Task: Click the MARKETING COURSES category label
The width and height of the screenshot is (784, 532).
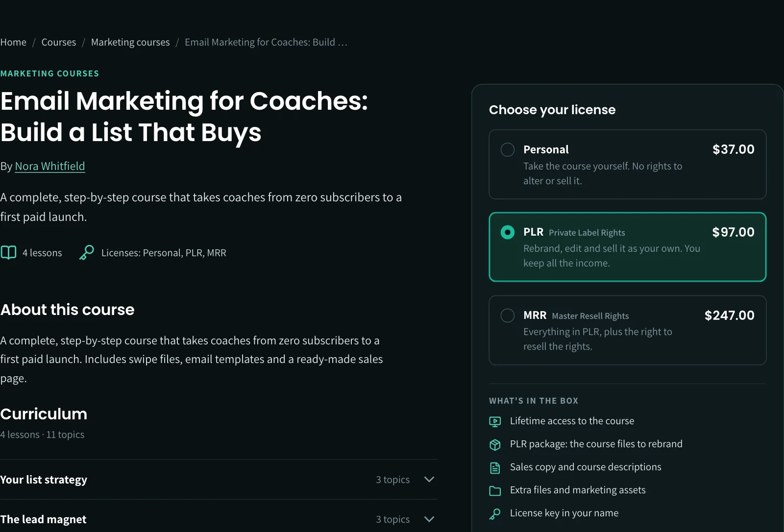Action: pyautogui.click(x=49, y=73)
